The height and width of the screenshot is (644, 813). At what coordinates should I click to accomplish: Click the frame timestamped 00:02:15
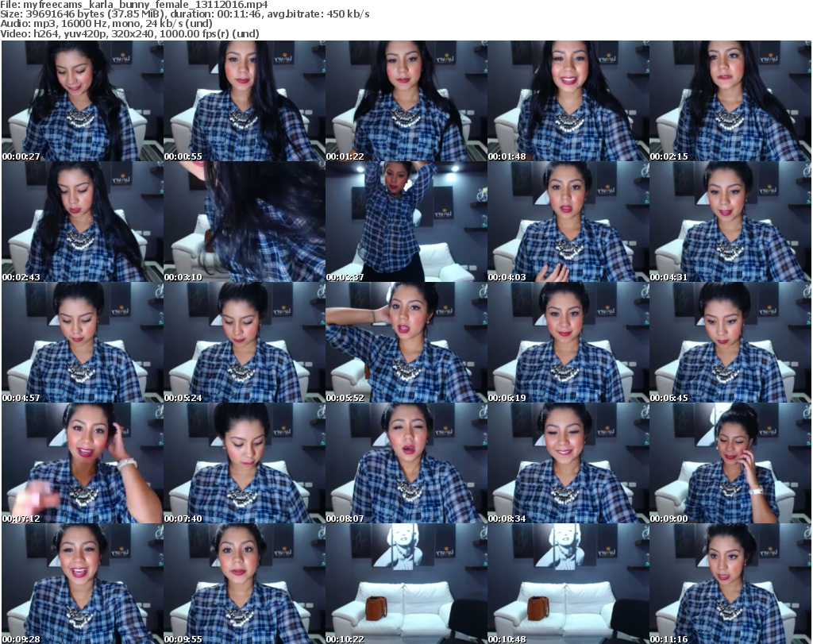730,102
